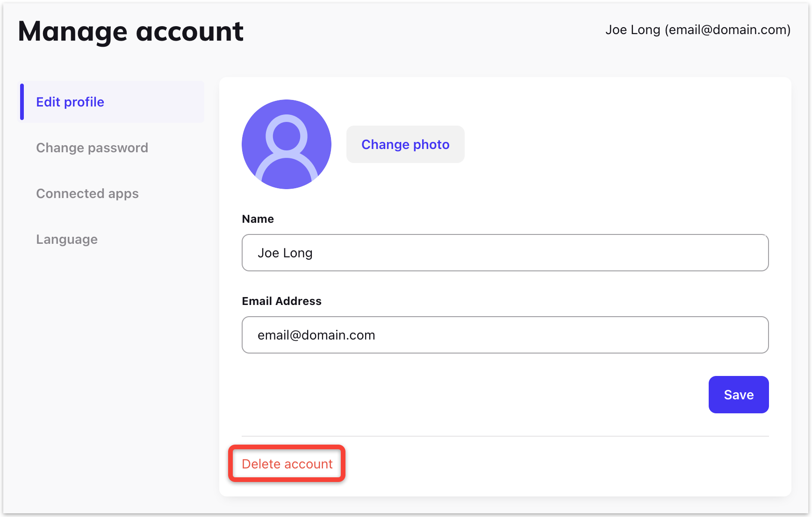This screenshot has width=812, height=517.
Task: Open the Edit profile section
Action: click(70, 102)
